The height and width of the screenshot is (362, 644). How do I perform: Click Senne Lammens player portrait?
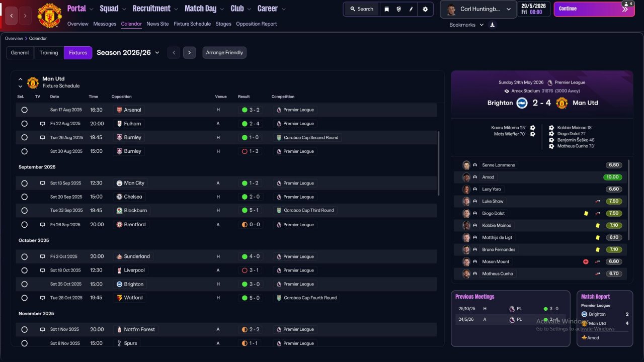pyautogui.click(x=466, y=165)
